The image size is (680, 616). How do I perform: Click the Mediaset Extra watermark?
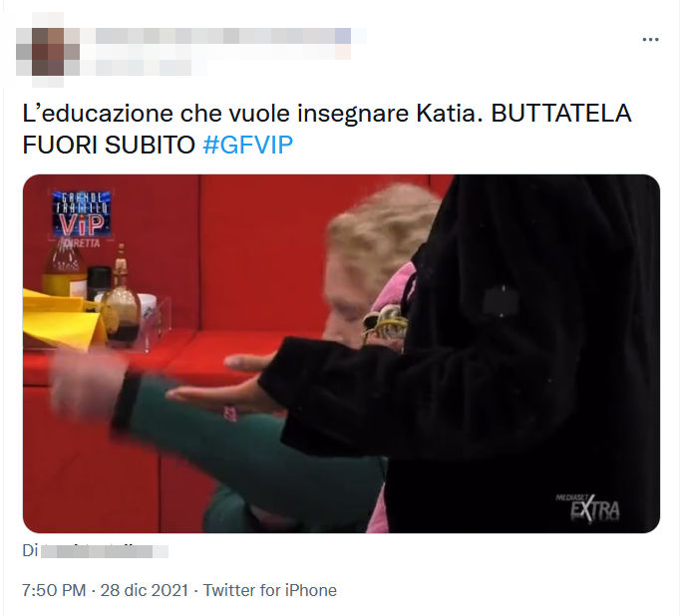(x=587, y=506)
